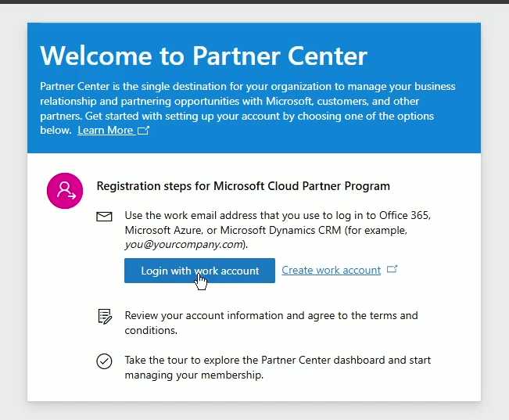Click the review document pencil icon
The image size is (509, 420).
[x=104, y=317]
